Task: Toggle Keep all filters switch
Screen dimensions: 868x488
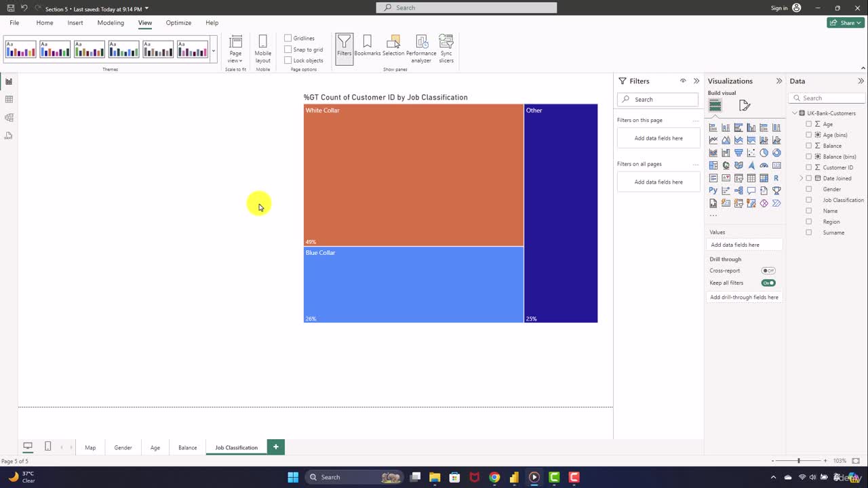Action: pyautogui.click(x=768, y=283)
